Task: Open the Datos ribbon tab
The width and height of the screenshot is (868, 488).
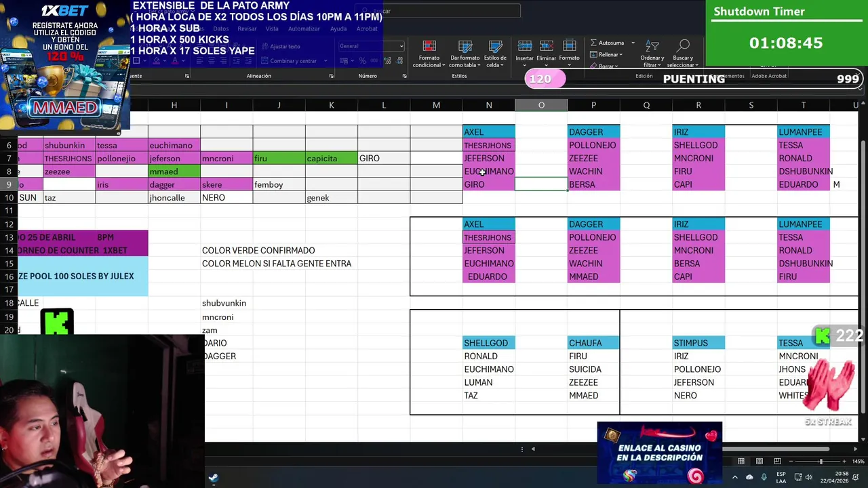Action: [221, 28]
